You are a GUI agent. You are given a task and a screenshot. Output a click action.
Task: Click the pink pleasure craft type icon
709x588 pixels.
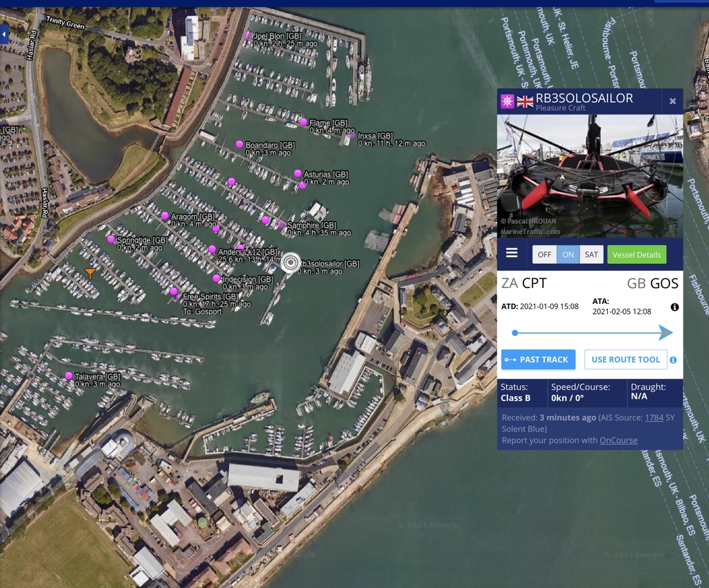(507, 101)
